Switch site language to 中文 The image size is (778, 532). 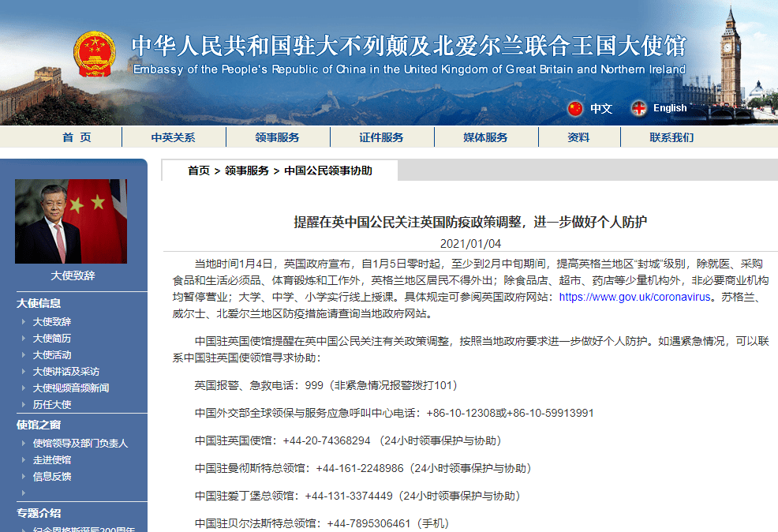[601, 108]
